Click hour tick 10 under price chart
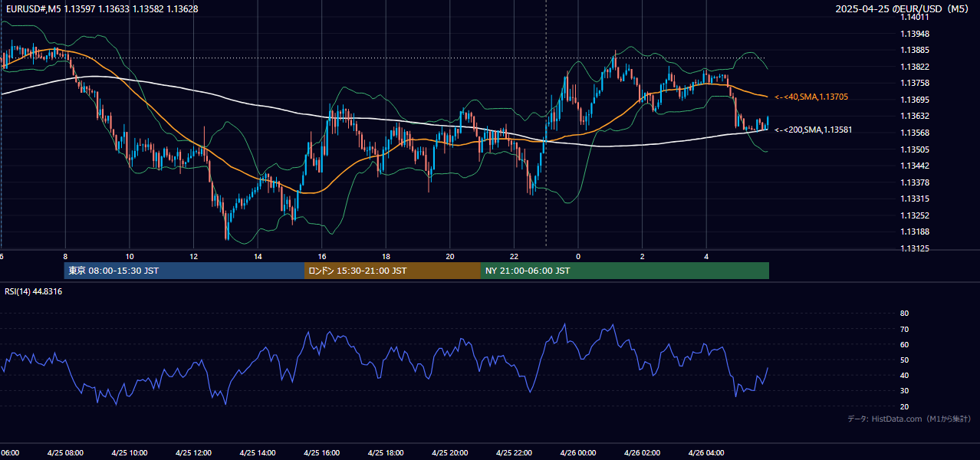Screen dimensions: 980x460 (130, 256)
